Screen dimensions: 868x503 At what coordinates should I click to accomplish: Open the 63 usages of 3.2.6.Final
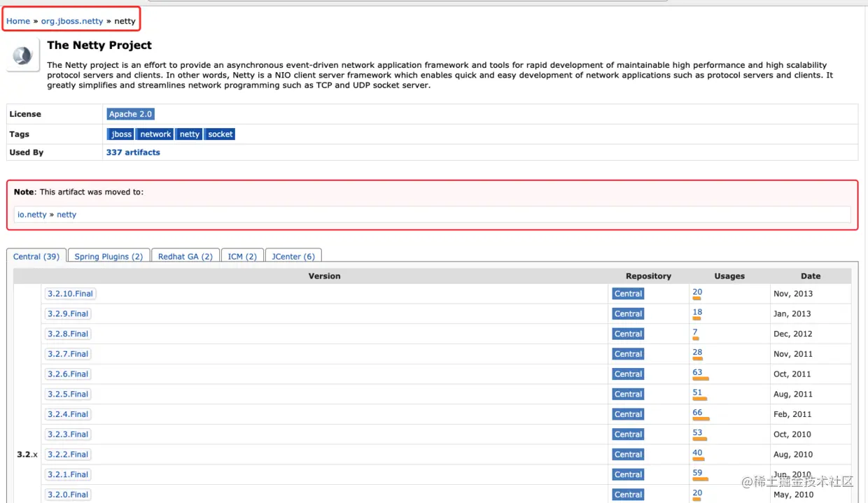click(x=697, y=373)
